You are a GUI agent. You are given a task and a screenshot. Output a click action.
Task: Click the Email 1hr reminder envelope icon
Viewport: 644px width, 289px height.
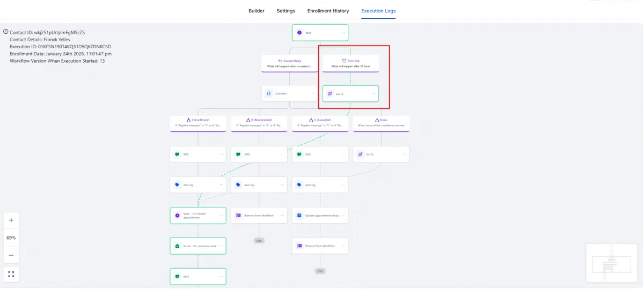[177, 246]
